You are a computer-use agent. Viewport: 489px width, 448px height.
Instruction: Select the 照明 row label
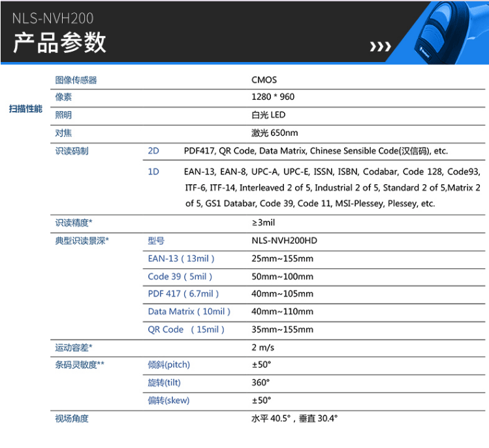click(63, 115)
